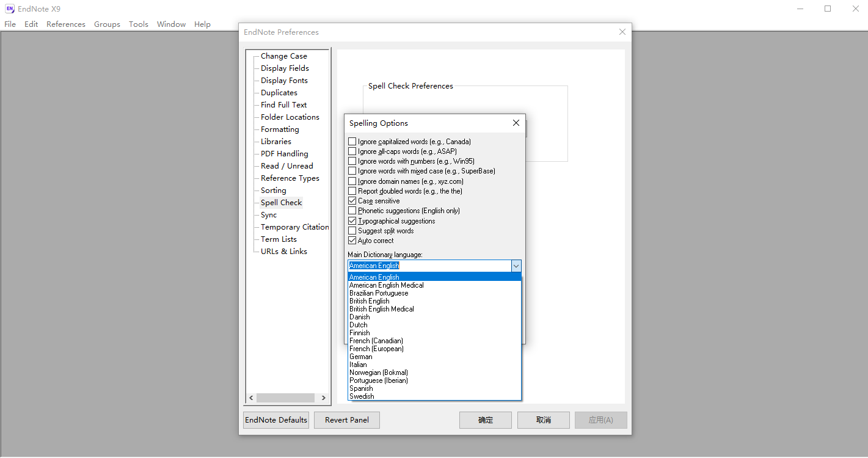
Task: Choose British English Medical option
Action: point(434,309)
